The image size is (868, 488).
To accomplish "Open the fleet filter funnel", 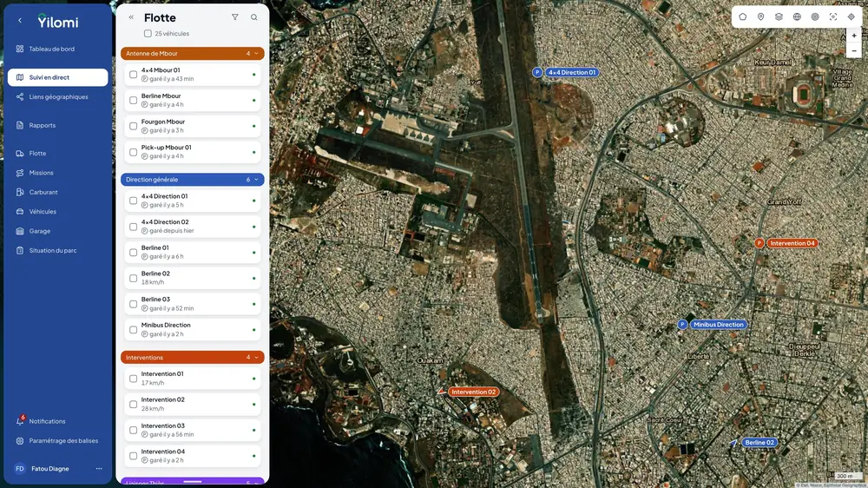I will click(x=234, y=17).
